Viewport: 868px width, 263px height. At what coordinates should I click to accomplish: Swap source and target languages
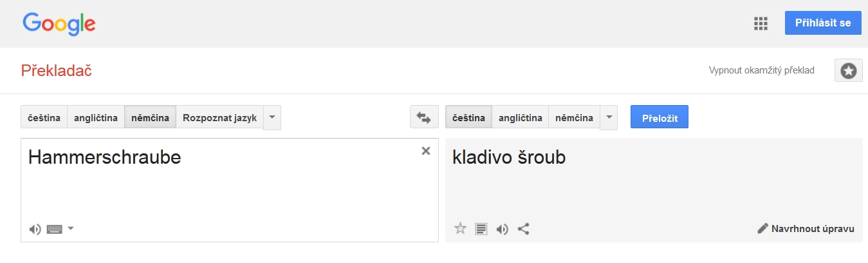[x=423, y=117]
